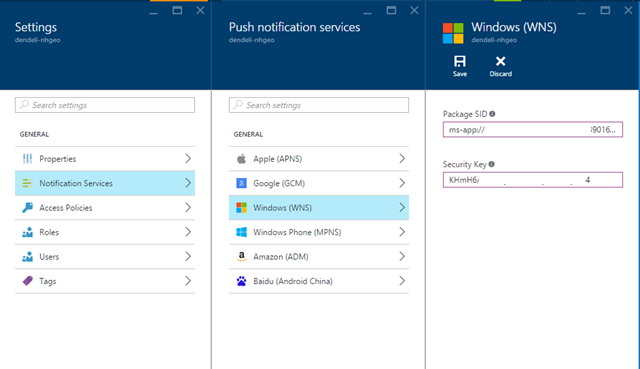
Task: Click the Windows Phone MPNS logo icon
Action: 241,232
